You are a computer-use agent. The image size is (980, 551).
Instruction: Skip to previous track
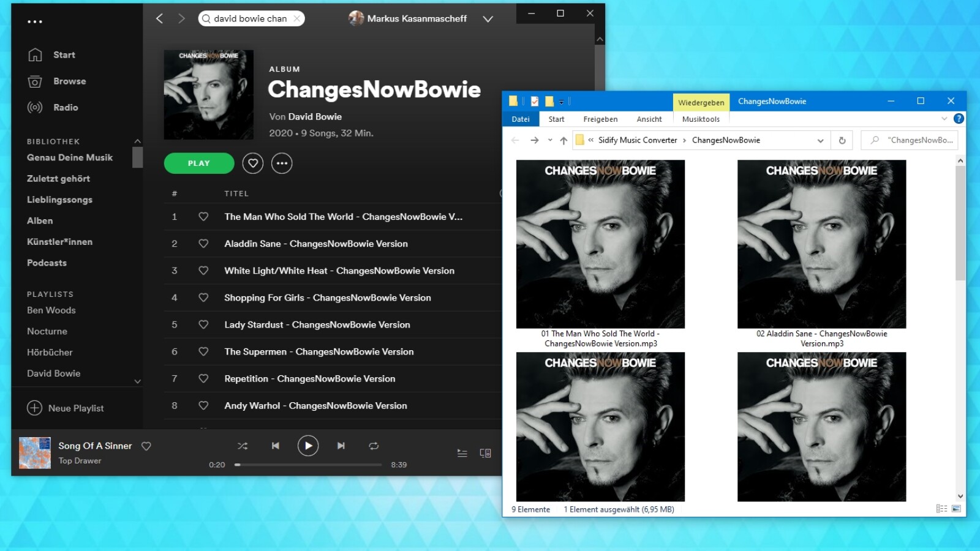click(276, 446)
